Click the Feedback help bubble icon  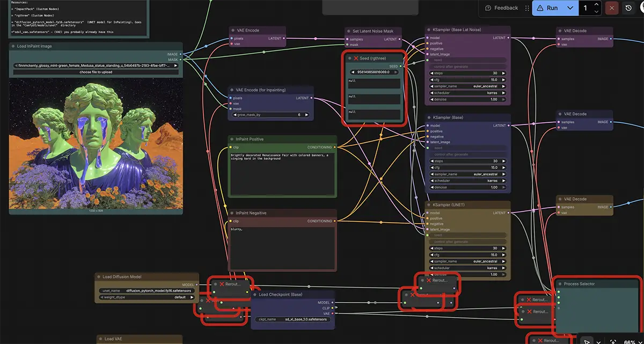(488, 8)
